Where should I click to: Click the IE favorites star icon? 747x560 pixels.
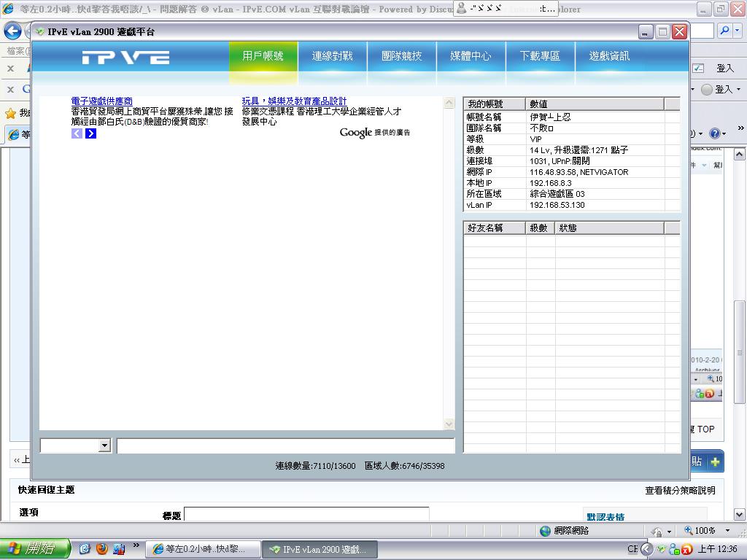10,113
